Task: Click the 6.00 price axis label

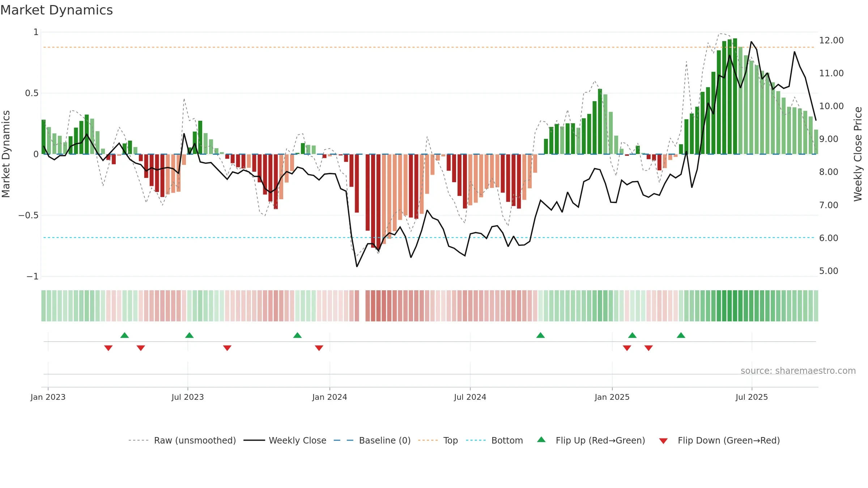Action: pyautogui.click(x=829, y=238)
